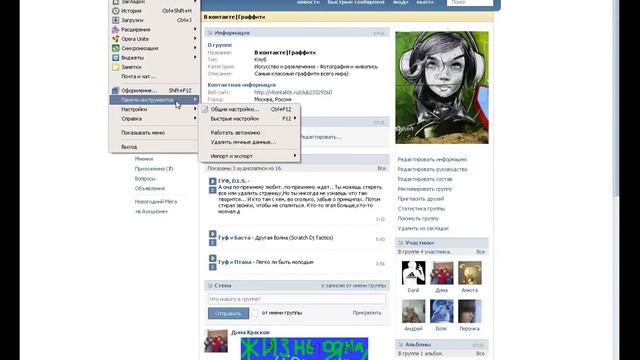Viewport: 640px width, 360px height.
Task: Collapse the Альбомы section header icon
Action: pos(400,344)
